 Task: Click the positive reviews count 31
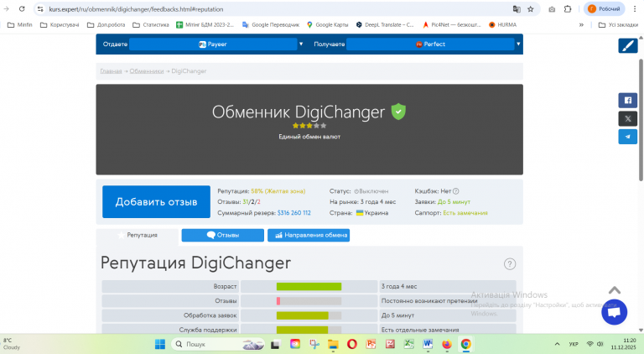pos(246,201)
